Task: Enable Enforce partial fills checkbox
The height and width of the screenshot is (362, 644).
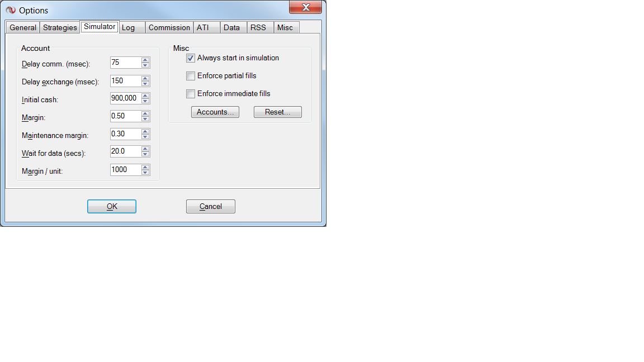Action: [x=191, y=76]
